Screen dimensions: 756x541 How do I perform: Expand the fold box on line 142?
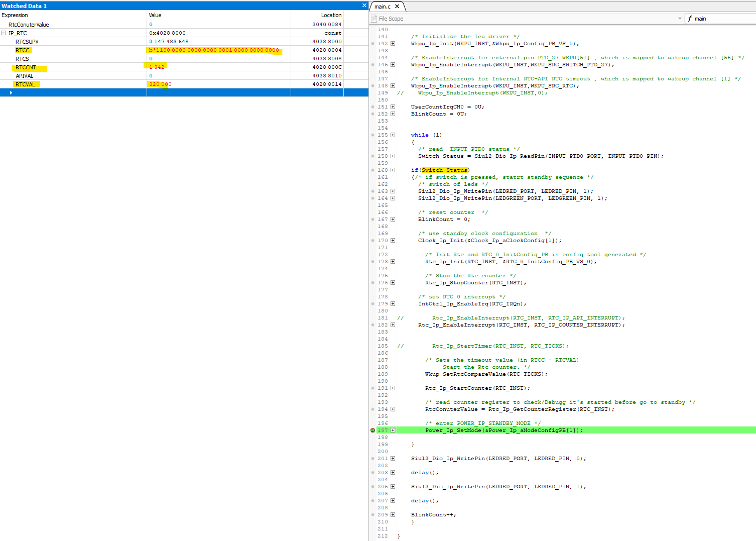(x=393, y=44)
